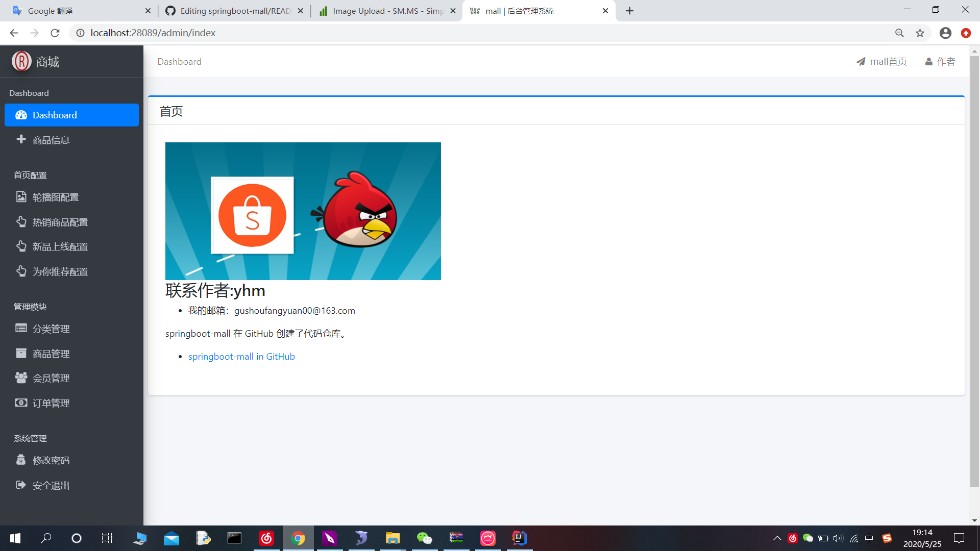Click 安全退出 to log out
The height and width of the screenshot is (551, 980).
click(51, 486)
